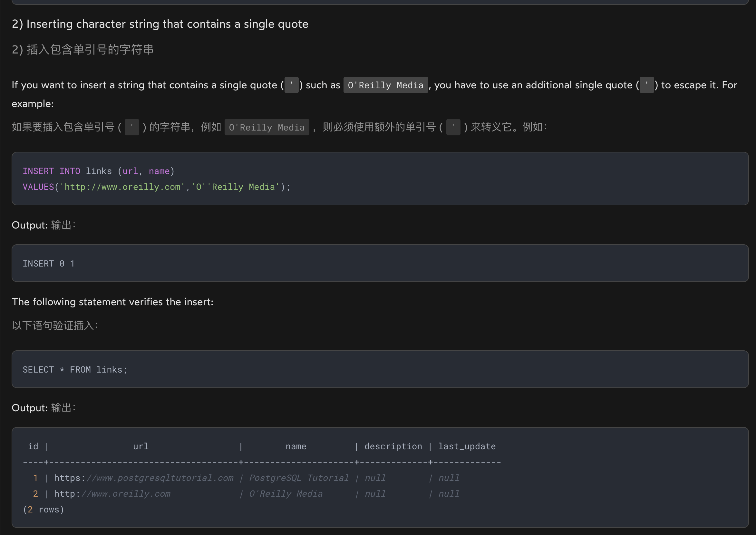Click 'null' description cell in row 1
Viewport: 756px width, 535px height.
pyautogui.click(x=375, y=478)
